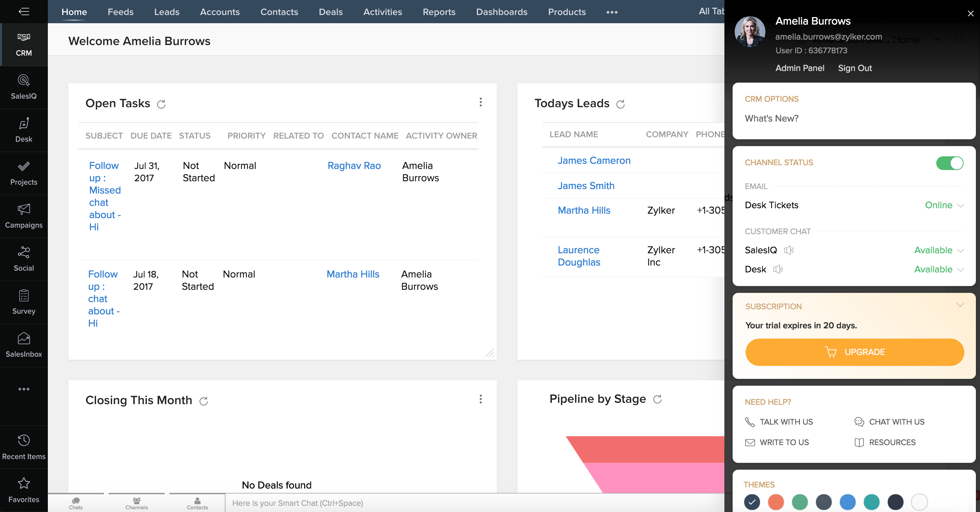Open the SalesIQ Available status dropdown
This screenshot has width=980, height=512.
click(939, 250)
